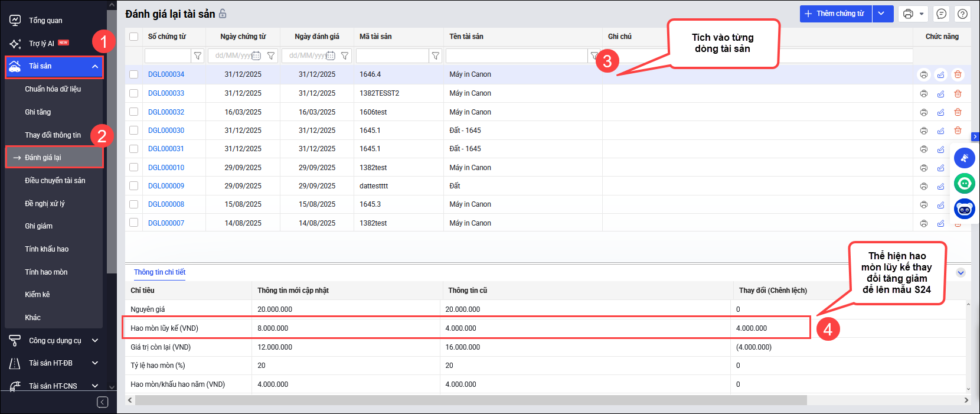Tick the checkbox for row DGL000034

[x=134, y=74]
